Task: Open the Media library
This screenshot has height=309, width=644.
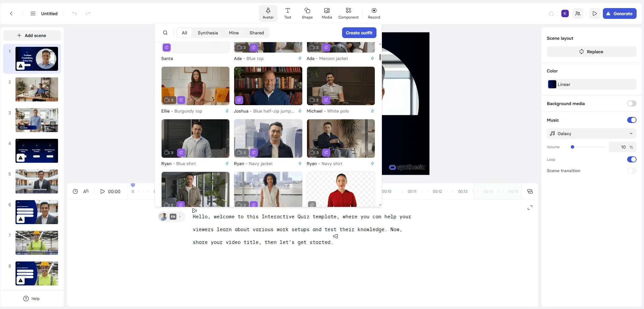Action: tap(327, 13)
